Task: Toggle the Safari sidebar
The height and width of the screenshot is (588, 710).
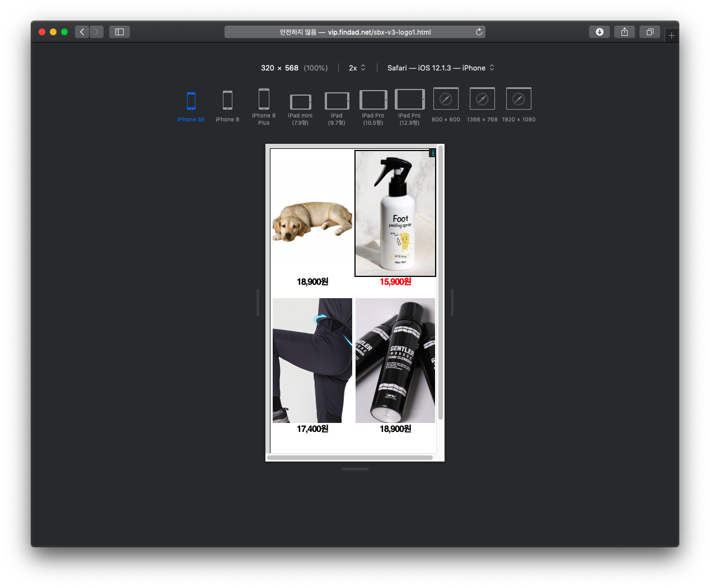Action: point(119,32)
